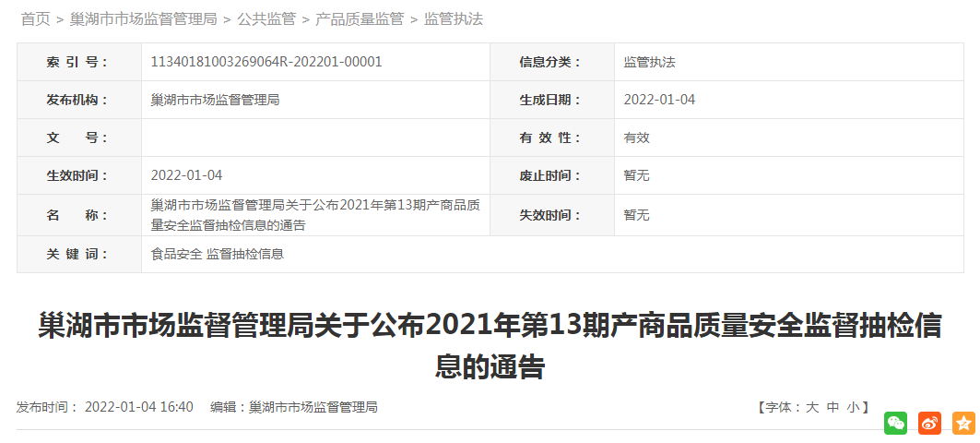
Task: Share via the Weibo icon
Action: [929, 423]
